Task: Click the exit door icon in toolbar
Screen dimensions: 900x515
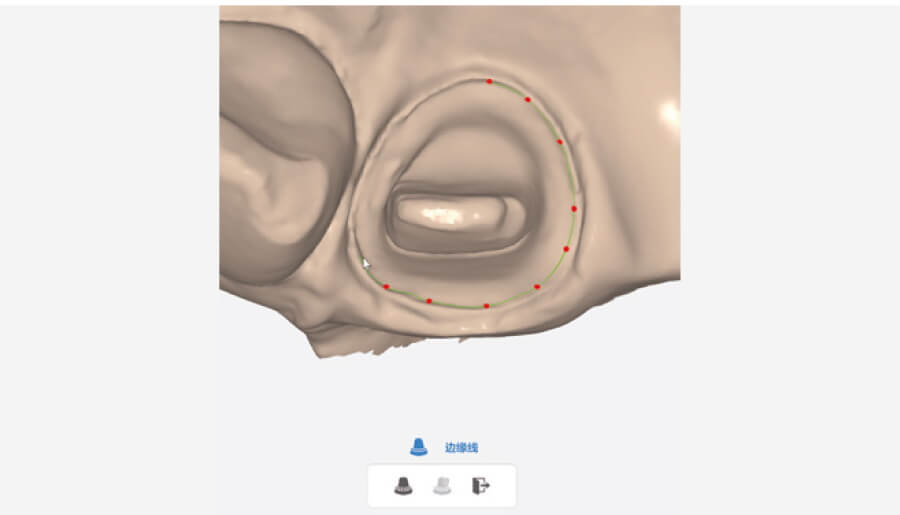Action: pos(481,486)
